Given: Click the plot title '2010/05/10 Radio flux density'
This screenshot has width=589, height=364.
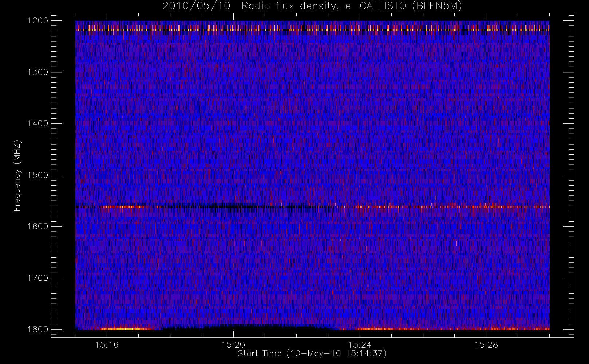Looking at the screenshot, I should (312, 6).
